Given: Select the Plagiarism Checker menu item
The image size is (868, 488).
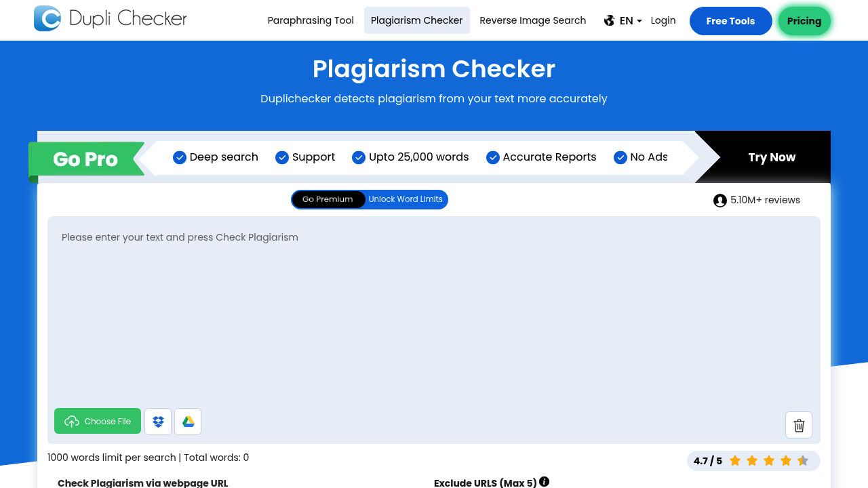Looking at the screenshot, I should (x=416, y=20).
